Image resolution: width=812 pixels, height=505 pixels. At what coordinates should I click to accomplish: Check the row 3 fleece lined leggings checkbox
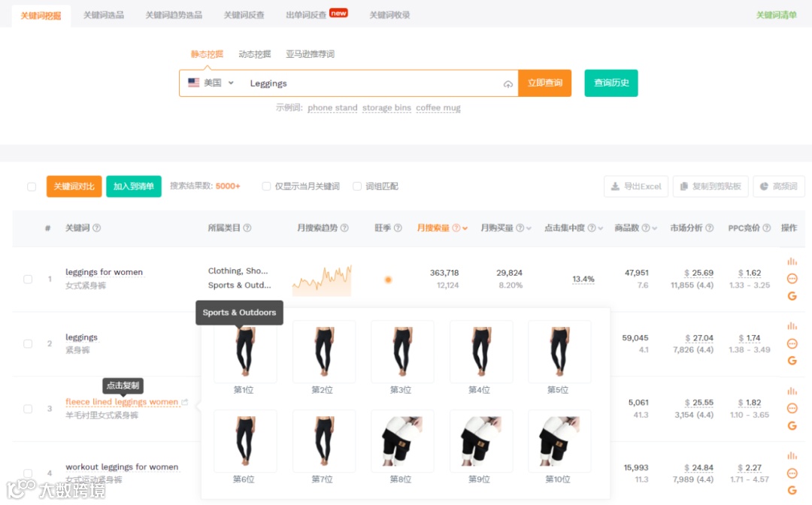pos(28,409)
